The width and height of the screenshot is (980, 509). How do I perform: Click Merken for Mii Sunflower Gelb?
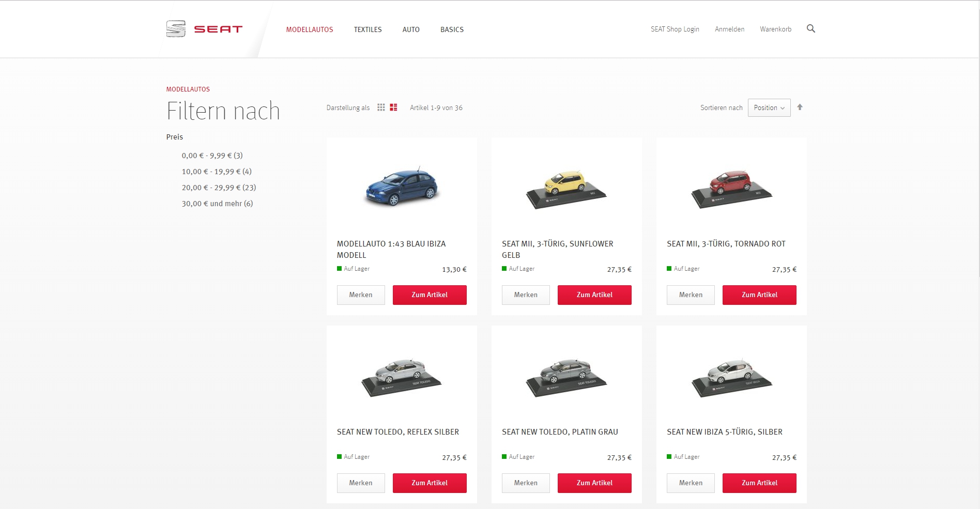(526, 295)
